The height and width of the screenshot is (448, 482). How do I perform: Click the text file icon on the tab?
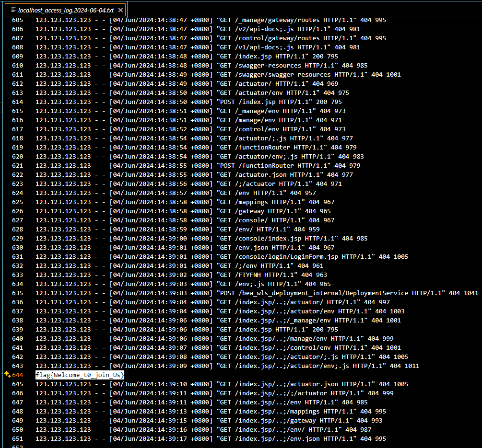click(x=13, y=10)
